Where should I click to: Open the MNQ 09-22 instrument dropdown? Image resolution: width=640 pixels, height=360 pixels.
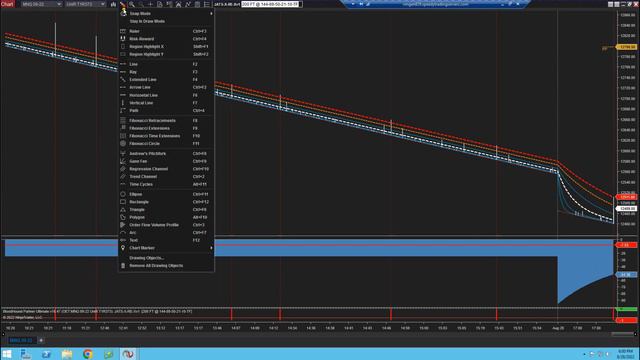pos(42,4)
